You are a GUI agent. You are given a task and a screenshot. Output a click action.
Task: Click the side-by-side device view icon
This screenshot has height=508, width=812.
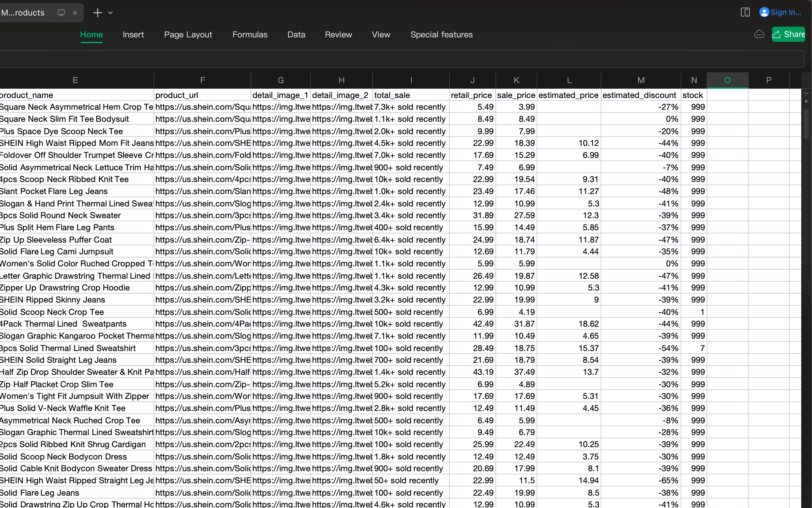745,12
